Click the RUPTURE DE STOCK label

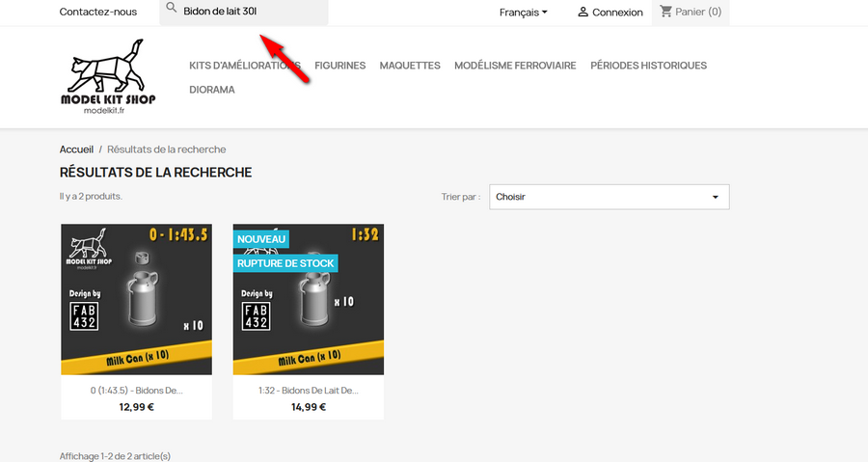(285, 262)
